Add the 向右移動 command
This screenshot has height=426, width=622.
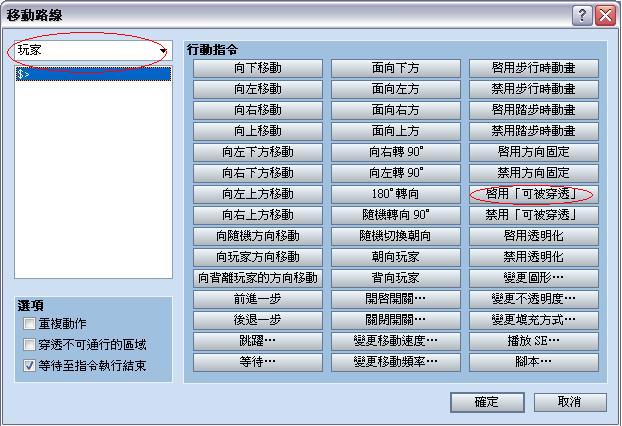[258, 110]
